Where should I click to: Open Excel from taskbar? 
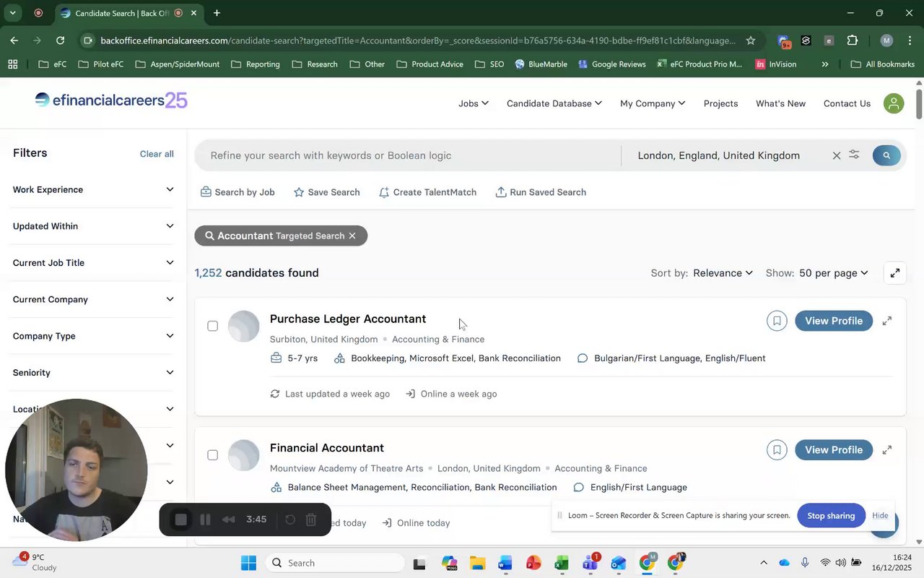point(562,563)
